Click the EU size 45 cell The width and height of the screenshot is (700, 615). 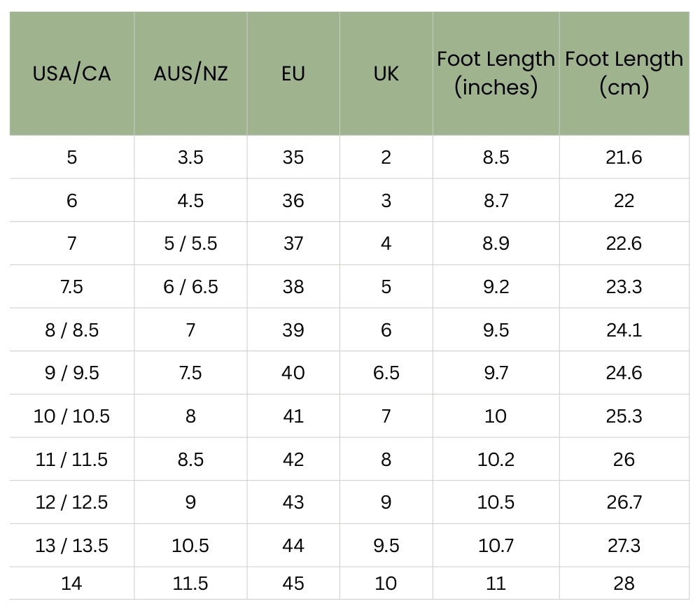pyautogui.click(x=293, y=584)
